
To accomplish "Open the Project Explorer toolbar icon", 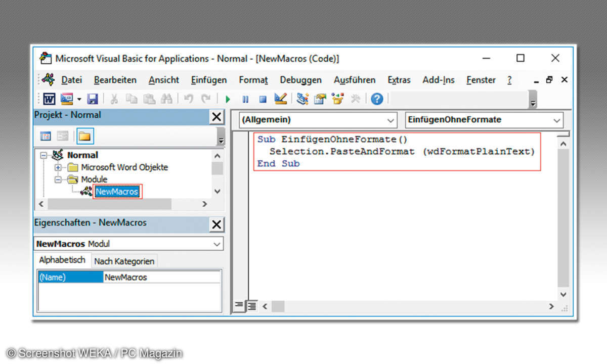I will pyautogui.click(x=302, y=99).
